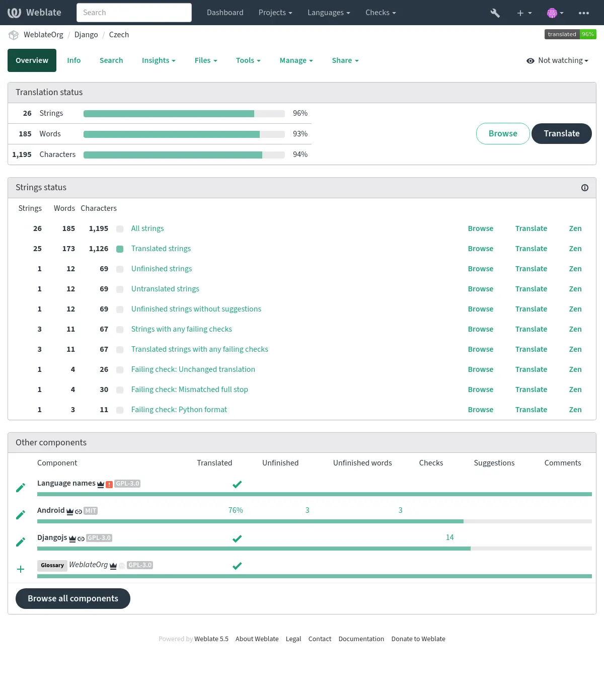Image resolution: width=604 pixels, height=700 pixels.
Task: Click the project cube icon in breadcrumb
Action: point(14,35)
